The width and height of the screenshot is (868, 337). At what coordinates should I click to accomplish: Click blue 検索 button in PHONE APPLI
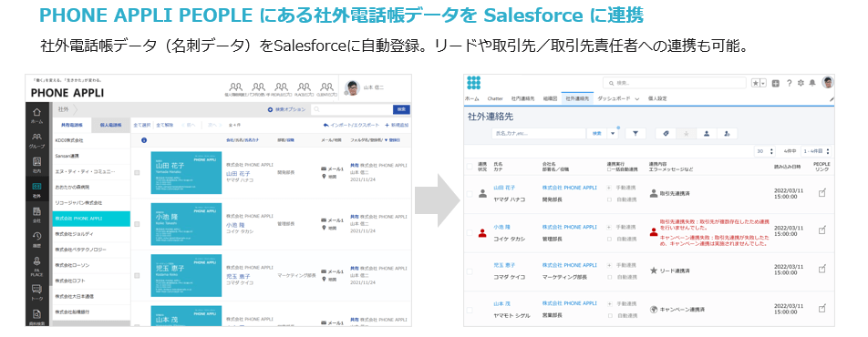click(x=401, y=109)
